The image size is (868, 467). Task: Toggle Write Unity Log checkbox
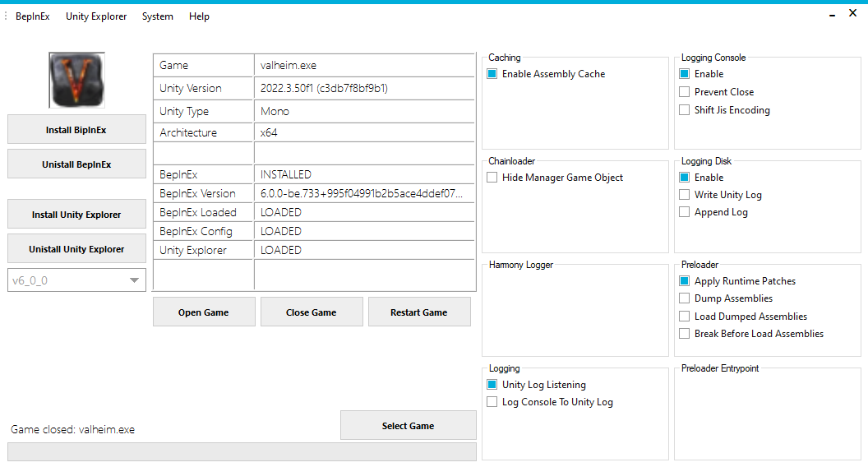[x=685, y=194]
